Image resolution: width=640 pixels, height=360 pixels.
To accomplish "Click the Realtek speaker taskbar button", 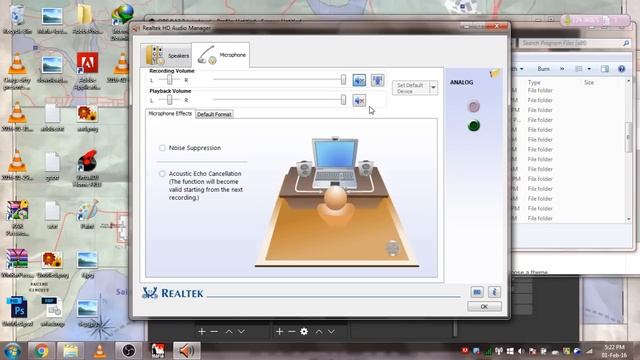I will 187,351.
